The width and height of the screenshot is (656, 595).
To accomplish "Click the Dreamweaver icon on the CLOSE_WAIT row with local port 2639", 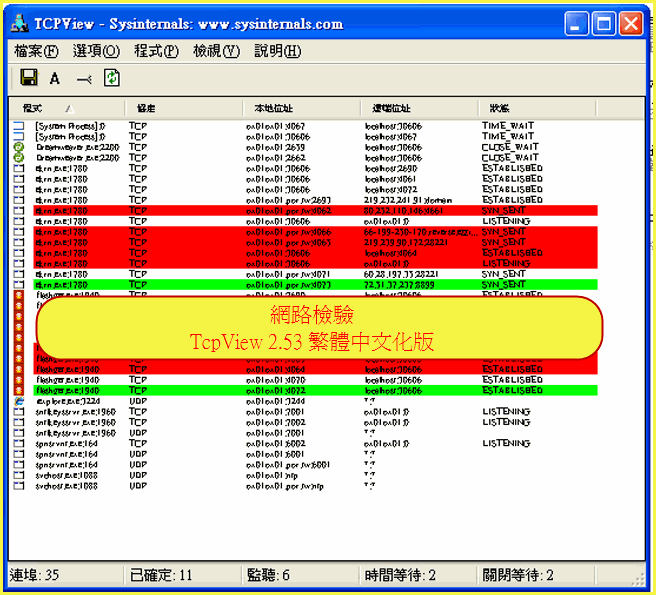I will (18, 147).
